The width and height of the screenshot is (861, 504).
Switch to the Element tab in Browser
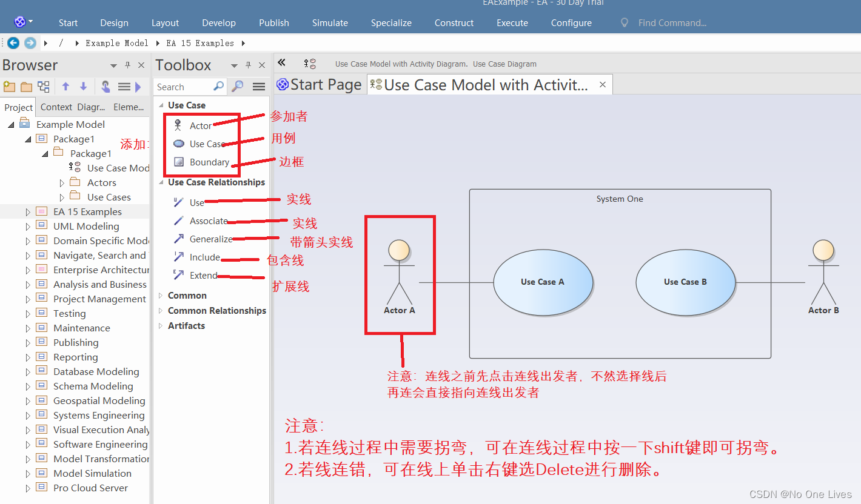tap(129, 107)
